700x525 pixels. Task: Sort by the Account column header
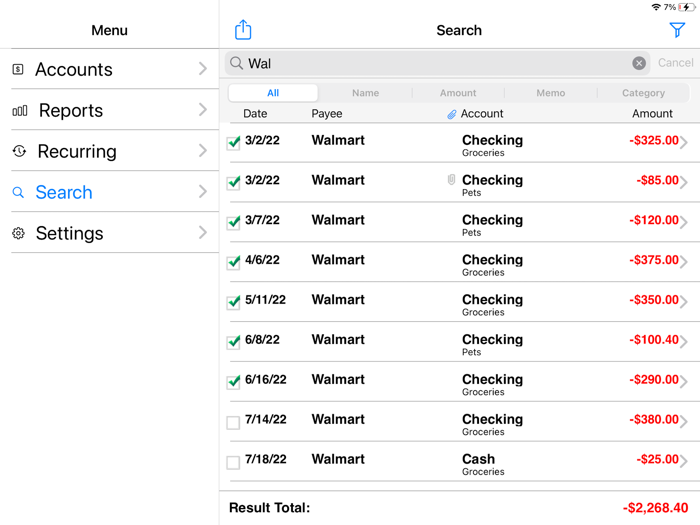pos(482,114)
